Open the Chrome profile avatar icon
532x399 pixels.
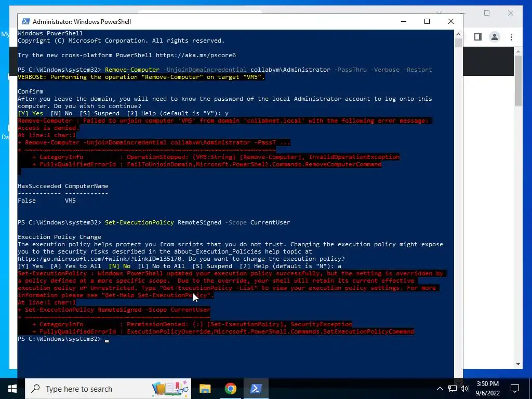[495, 37]
